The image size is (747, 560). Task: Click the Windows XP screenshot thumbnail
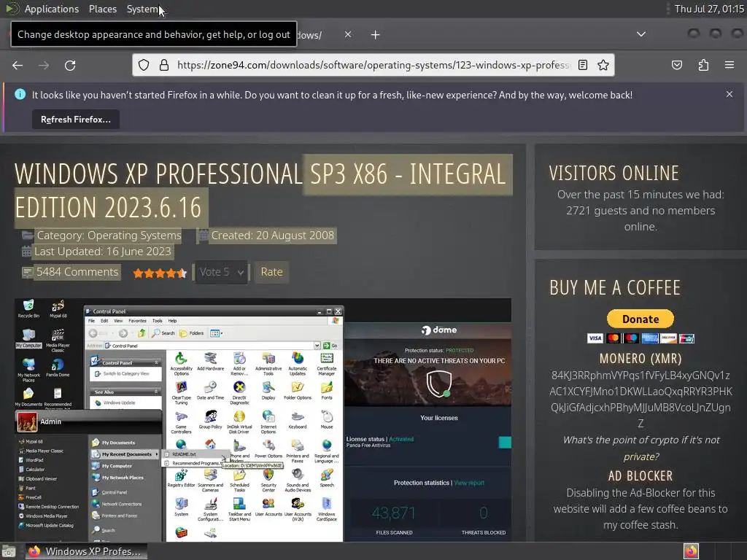coord(263,420)
